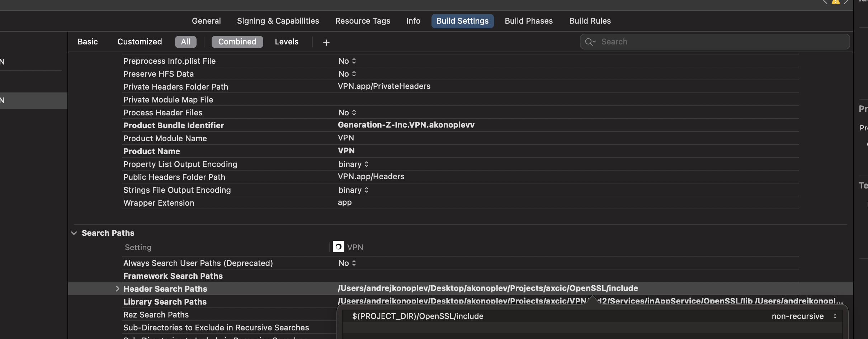Change Preprocess Info.plist File value

coord(347,61)
